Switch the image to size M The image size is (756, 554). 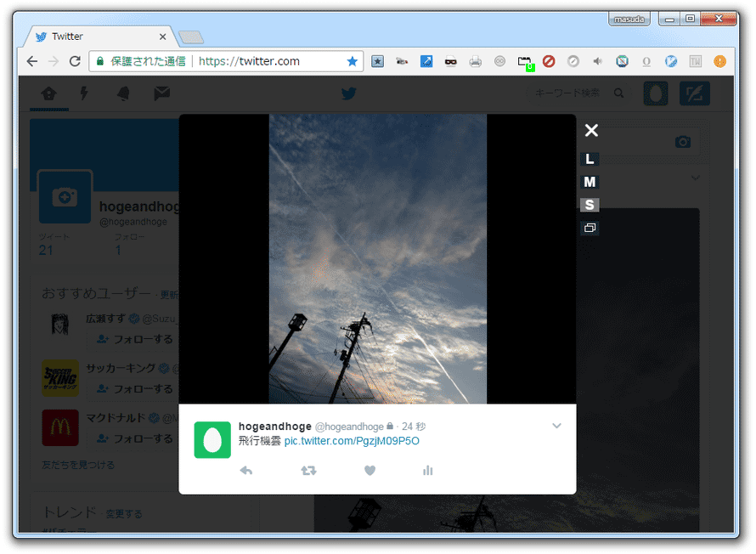[590, 182]
